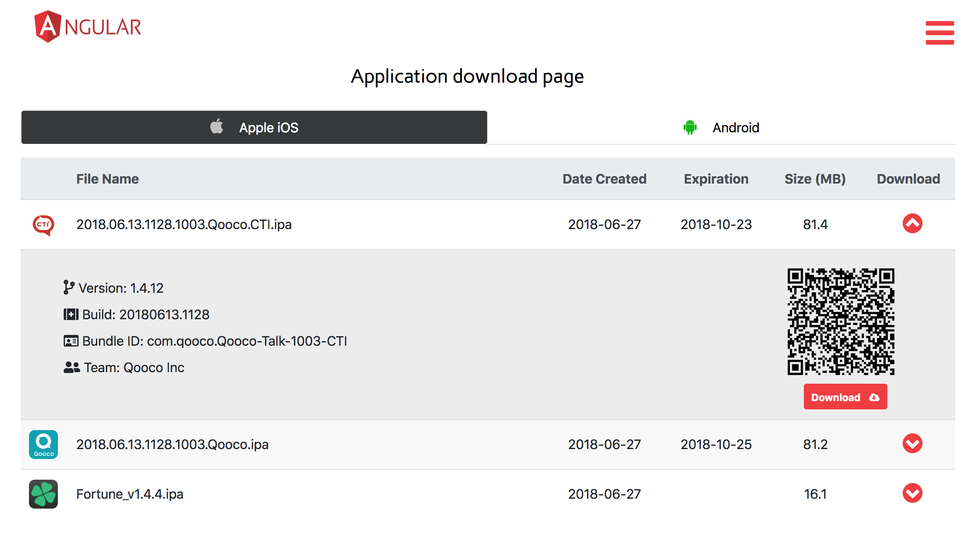The image size is (980, 545).
Task: Click the Date Created column header
Action: point(604,179)
